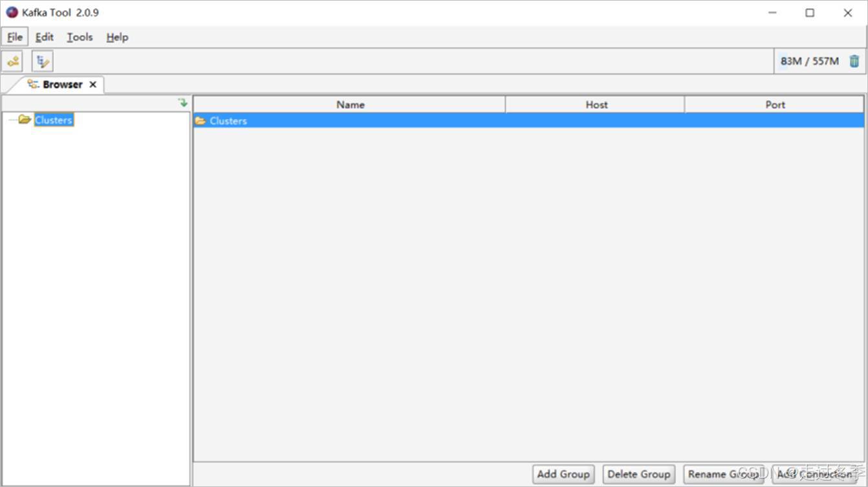Open the Edit menu
The width and height of the screenshot is (868, 487).
point(45,37)
